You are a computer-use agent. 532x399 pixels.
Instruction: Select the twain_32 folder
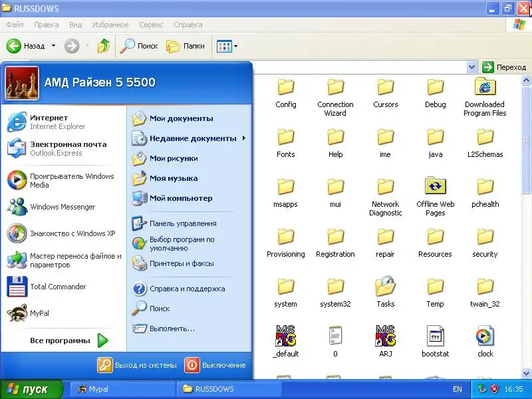click(x=485, y=293)
